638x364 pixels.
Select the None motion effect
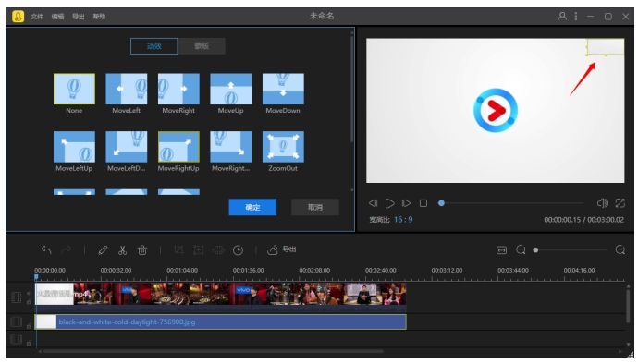point(74,89)
